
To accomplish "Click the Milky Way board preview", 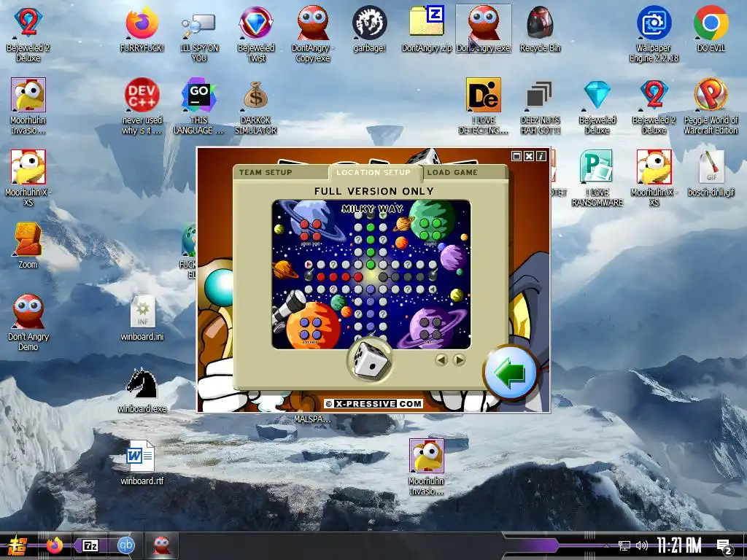I will pyautogui.click(x=371, y=274).
